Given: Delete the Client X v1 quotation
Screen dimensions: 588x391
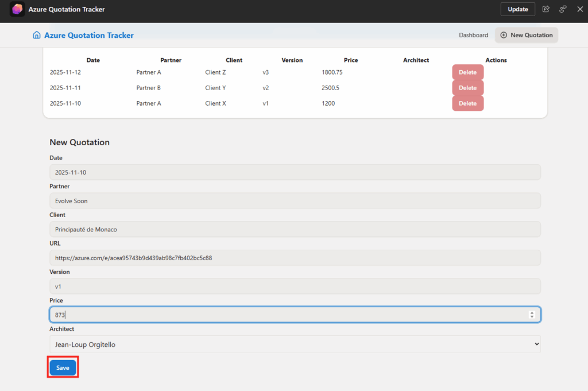Looking at the screenshot, I should click(467, 103).
